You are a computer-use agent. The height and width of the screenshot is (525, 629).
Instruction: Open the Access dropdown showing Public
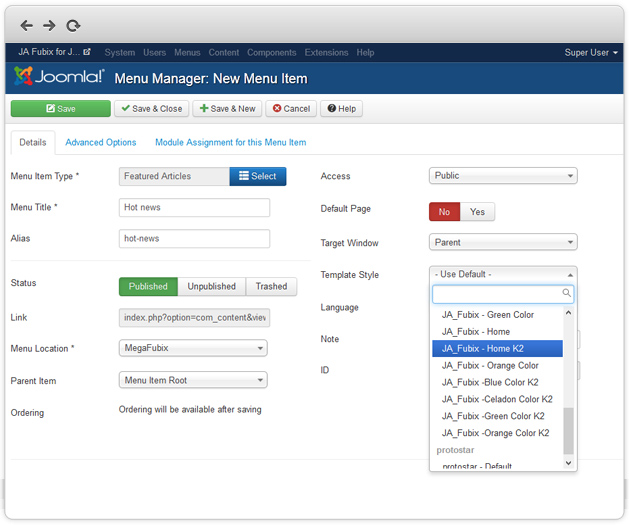point(503,176)
